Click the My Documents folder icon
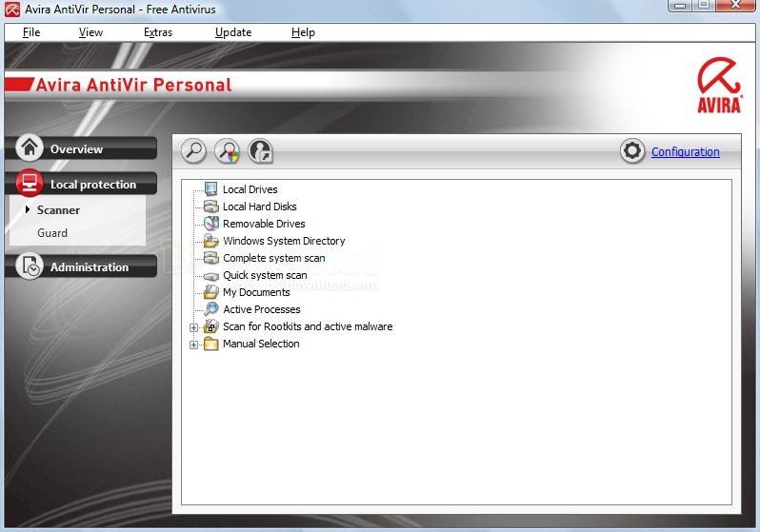 210,291
